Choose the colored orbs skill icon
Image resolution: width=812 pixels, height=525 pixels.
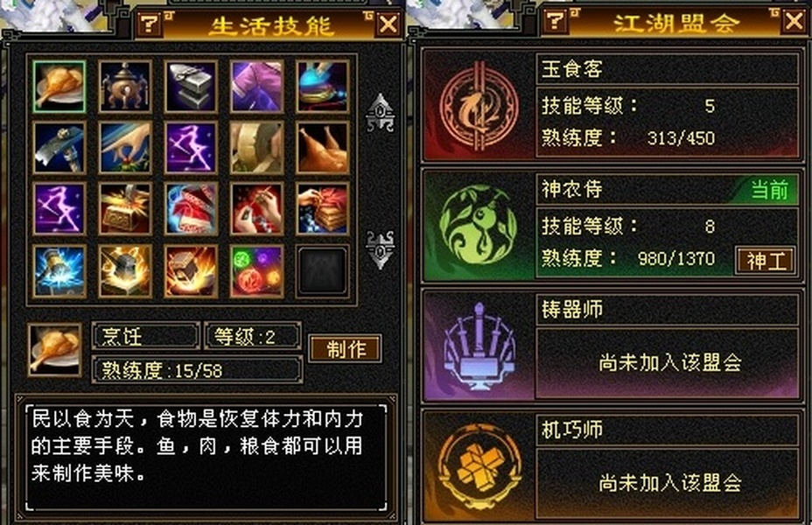(x=257, y=270)
